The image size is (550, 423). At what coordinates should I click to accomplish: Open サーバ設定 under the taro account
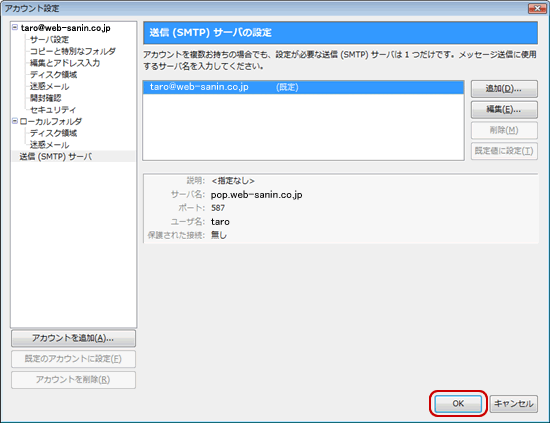pyautogui.click(x=49, y=39)
